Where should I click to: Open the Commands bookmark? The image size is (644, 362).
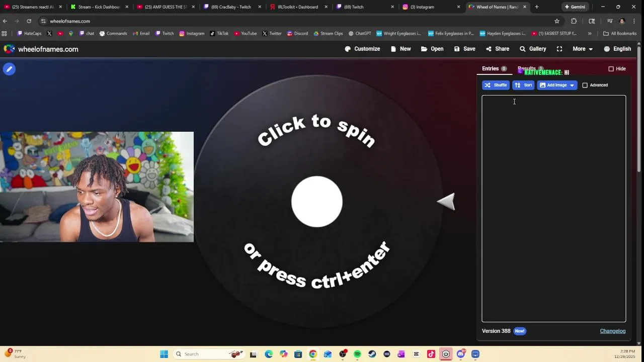point(113,34)
